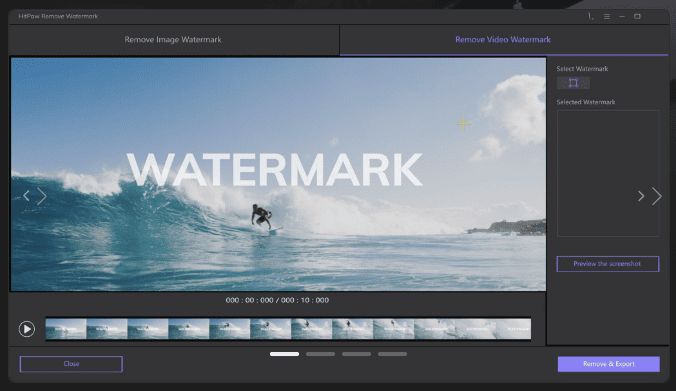Click the 000 : 00 : 000 / 000 : 10 : 000 timecode
This screenshot has width=676, height=391.
[277, 300]
